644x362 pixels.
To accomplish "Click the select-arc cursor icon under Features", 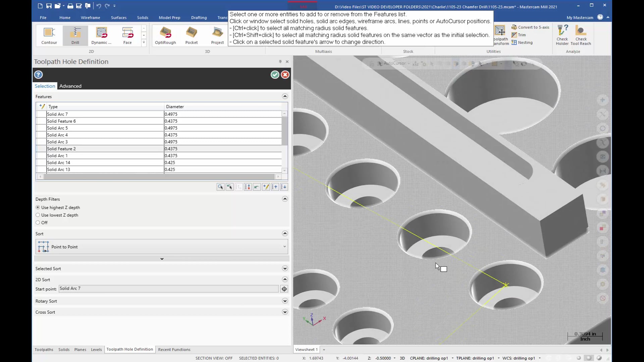I will (x=220, y=187).
